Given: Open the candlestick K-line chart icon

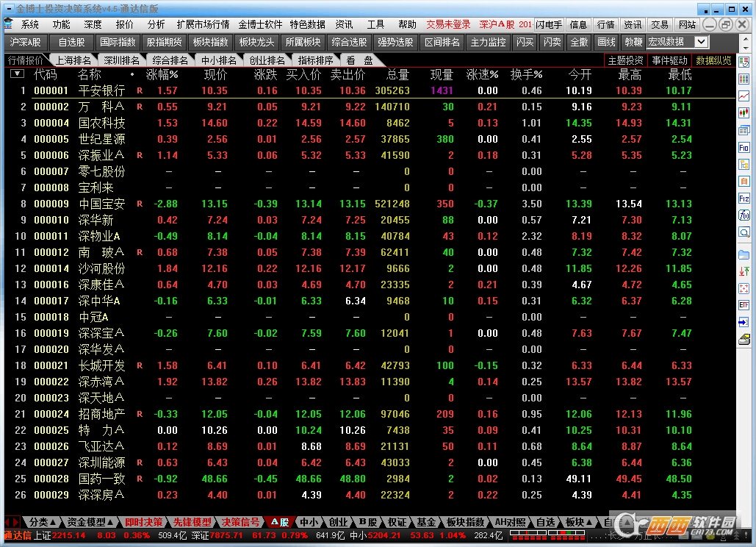Looking at the screenshot, I should click(x=744, y=113).
